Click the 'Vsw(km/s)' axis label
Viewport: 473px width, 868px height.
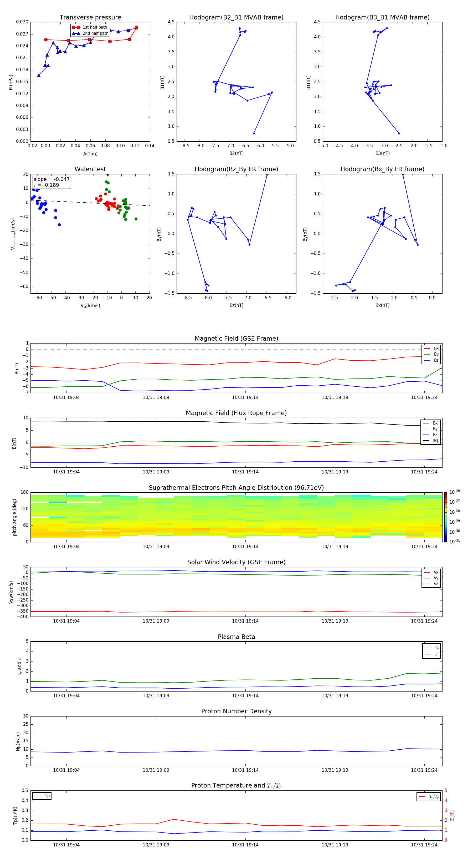(x=11, y=592)
